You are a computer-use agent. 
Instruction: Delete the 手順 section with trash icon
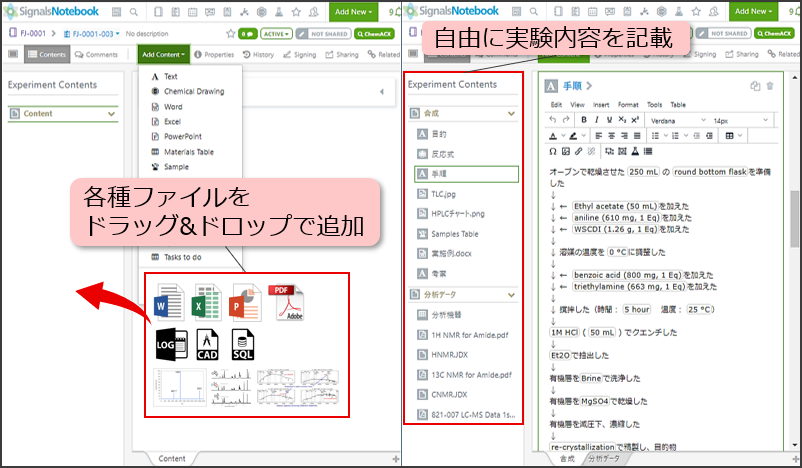coord(770,86)
